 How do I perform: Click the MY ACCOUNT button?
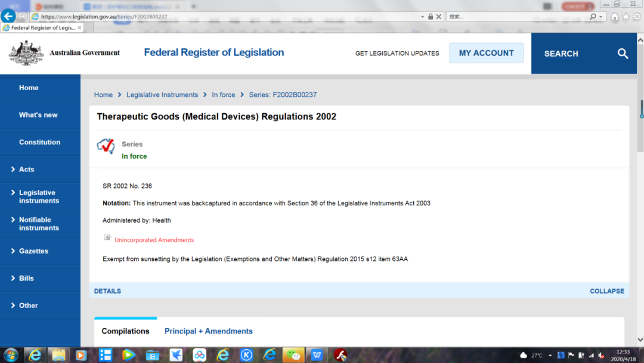pos(486,53)
